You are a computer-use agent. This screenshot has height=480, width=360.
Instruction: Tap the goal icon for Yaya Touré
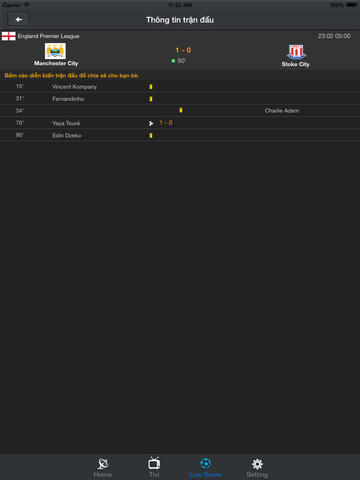coord(151,123)
